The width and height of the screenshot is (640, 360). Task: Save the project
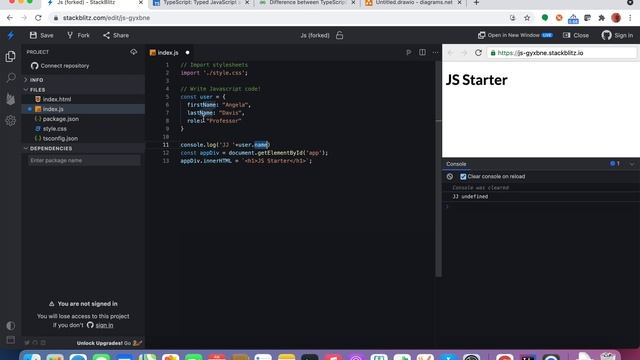[42, 36]
